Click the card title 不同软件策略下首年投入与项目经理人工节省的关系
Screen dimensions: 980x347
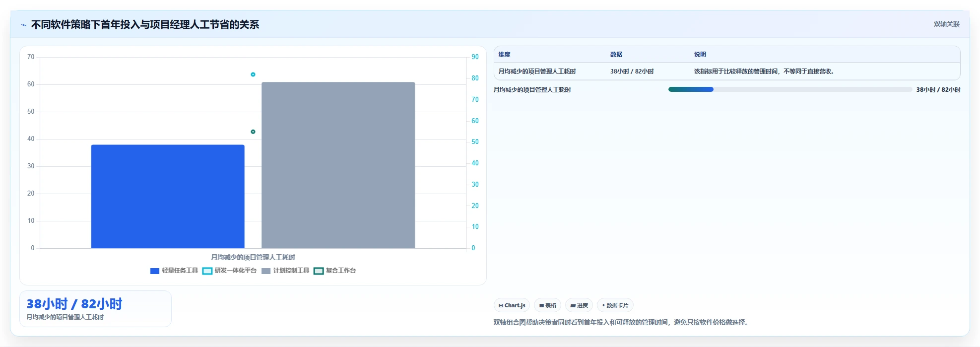(x=145, y=25)
